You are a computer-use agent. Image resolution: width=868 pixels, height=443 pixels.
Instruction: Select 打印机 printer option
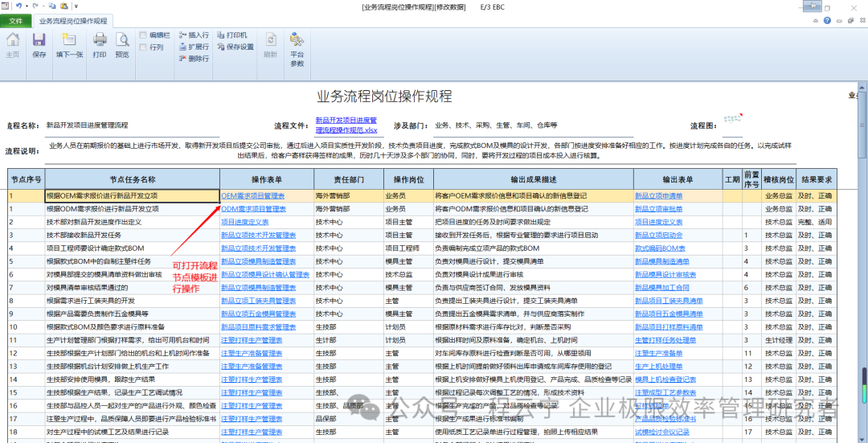pos(231,35)
